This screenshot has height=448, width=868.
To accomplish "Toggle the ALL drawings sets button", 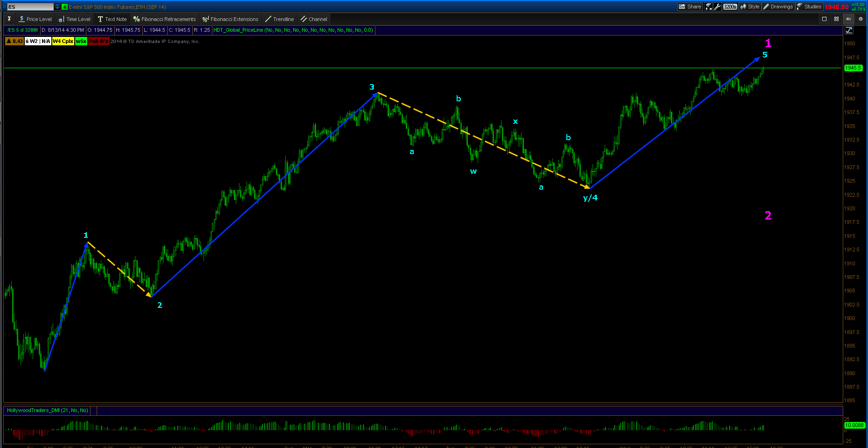I will 848,19.
